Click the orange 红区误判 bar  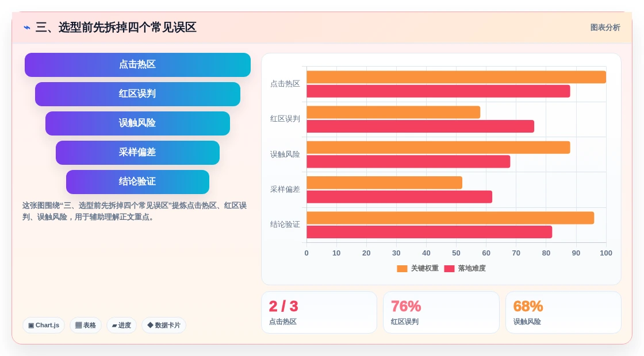pos(393,113)
